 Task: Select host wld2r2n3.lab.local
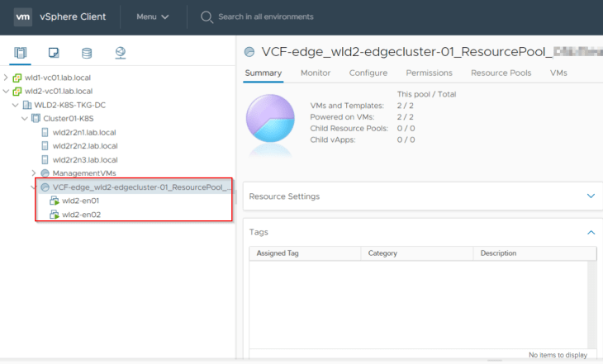pos(85,159)
